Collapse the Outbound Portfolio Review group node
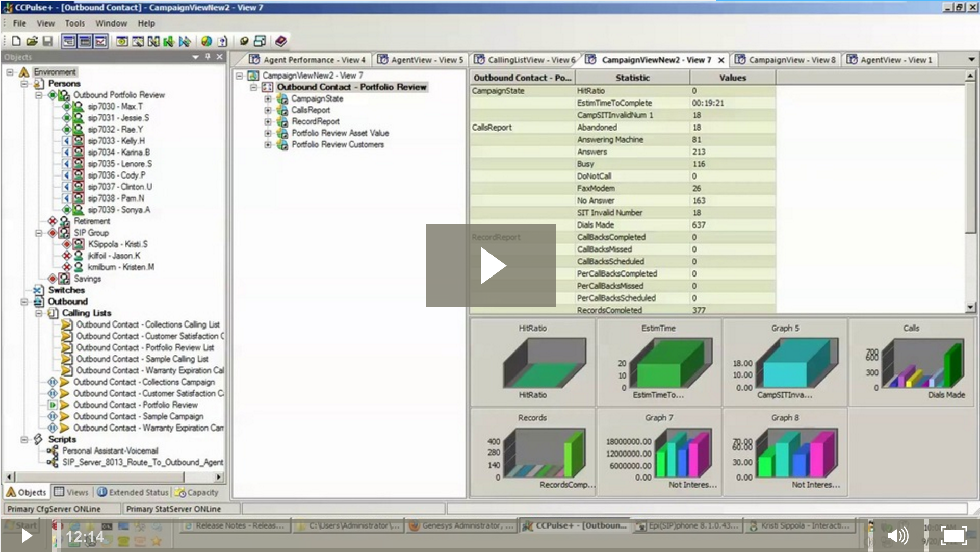The height and width of the screenshot is (552, 980). coord(38,95)
